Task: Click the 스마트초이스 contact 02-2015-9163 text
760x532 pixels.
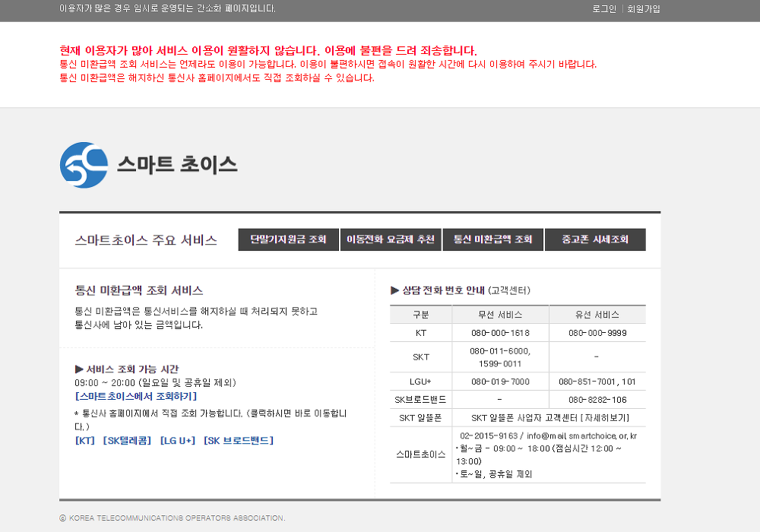Action: (x=489, y=435)
